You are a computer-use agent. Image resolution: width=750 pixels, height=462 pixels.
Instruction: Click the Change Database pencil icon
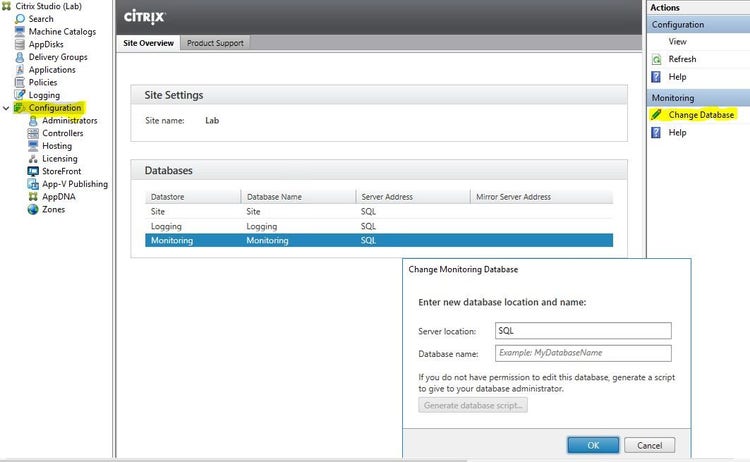(656, 115)
